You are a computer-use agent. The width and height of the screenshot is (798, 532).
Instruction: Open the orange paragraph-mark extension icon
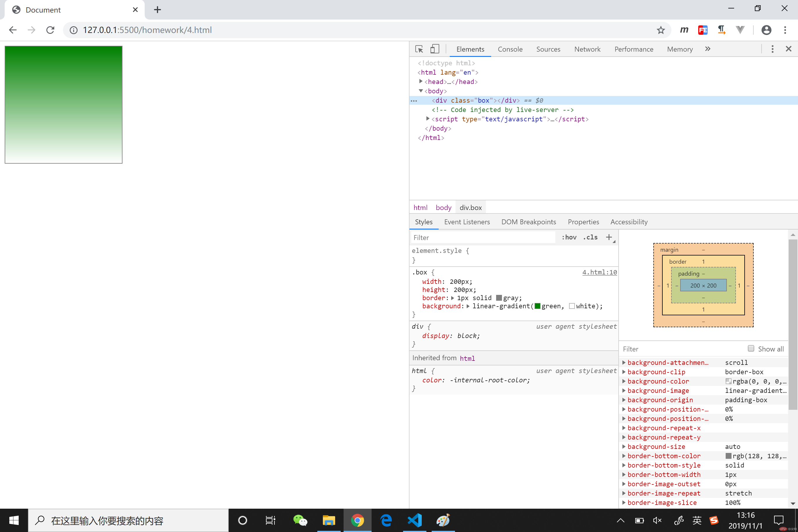pyautogui.click(x=722, y=30)
